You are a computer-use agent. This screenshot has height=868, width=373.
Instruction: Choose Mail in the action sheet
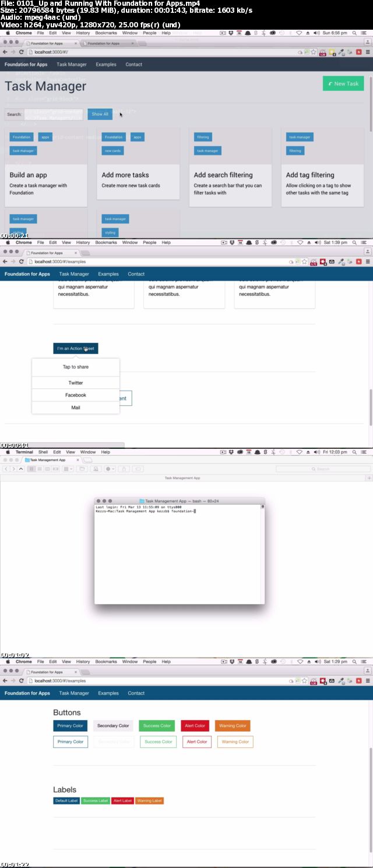pyautogui.click(x=76, y=408)
